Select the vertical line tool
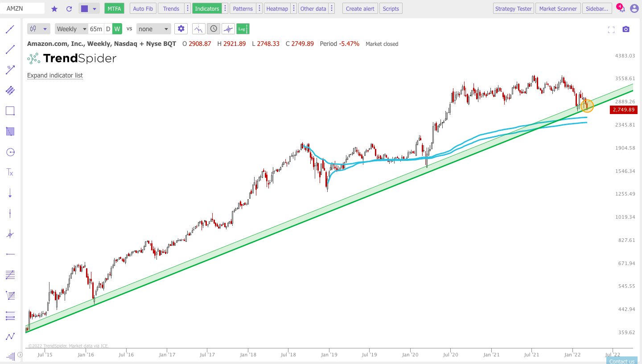 [10, 213]
